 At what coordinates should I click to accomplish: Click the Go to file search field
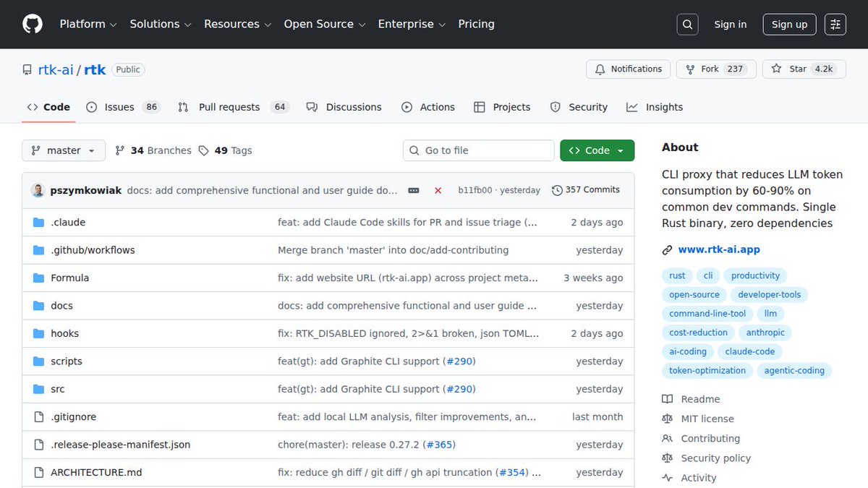(x=479, y=150)
